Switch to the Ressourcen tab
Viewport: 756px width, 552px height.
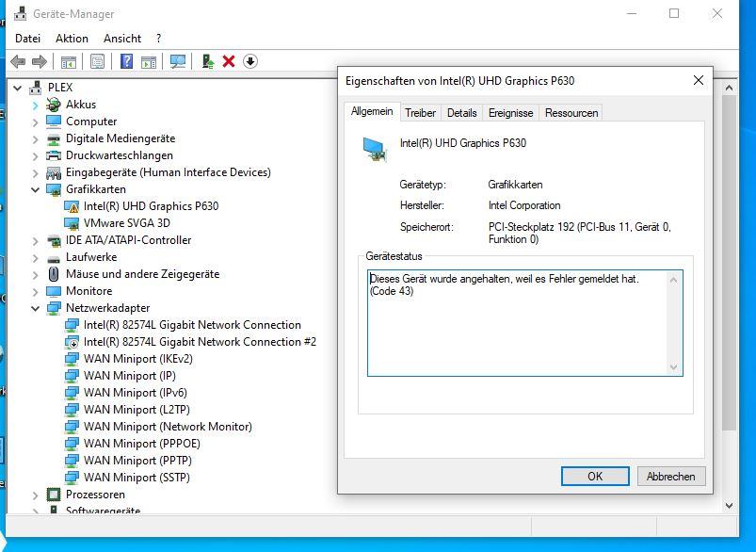571,113
